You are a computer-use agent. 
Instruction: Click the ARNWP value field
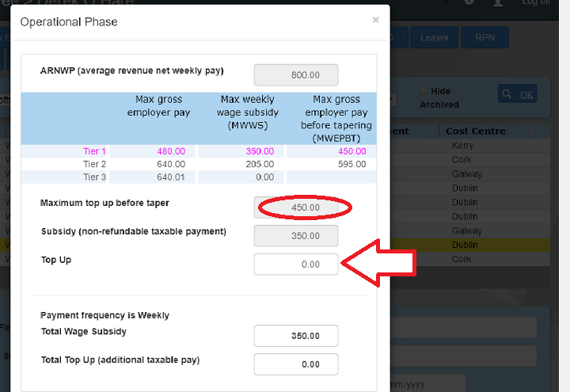pyautogui.click(x=296, y=75)
